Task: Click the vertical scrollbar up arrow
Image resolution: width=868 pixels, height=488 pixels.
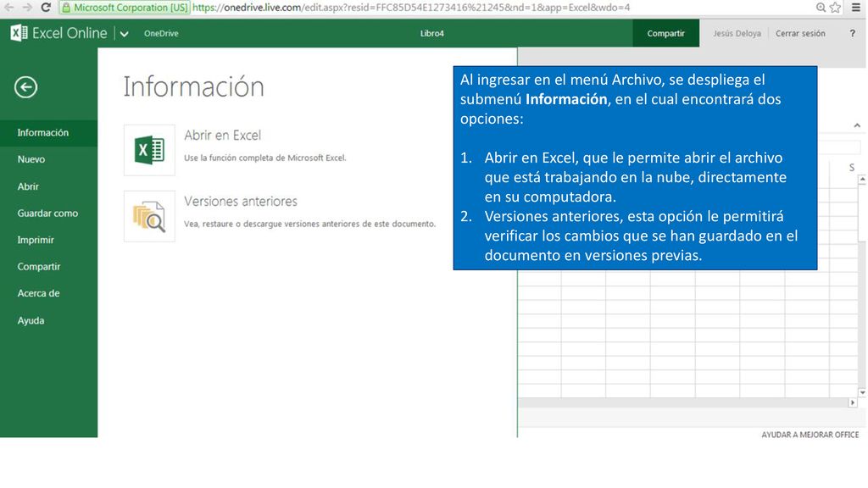Action: click(x=862, y=180)
